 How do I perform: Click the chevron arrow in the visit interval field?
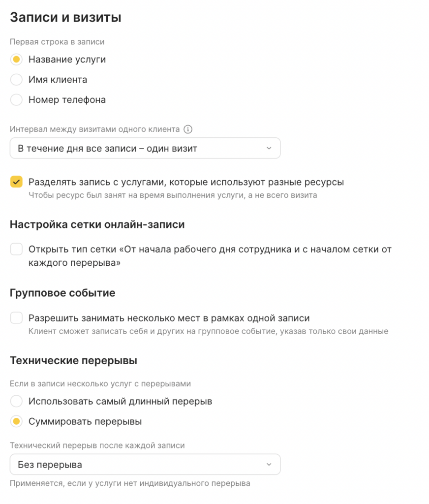268,148
